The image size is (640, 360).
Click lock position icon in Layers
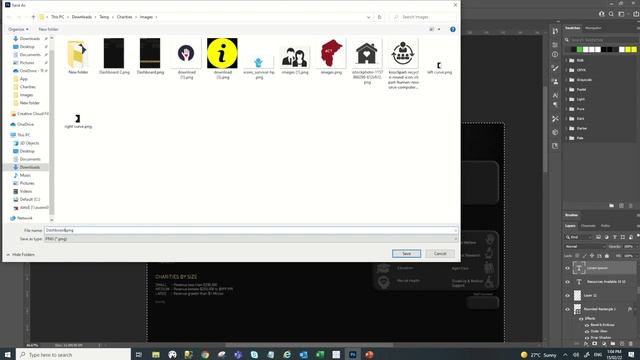[x=592, y=256]
